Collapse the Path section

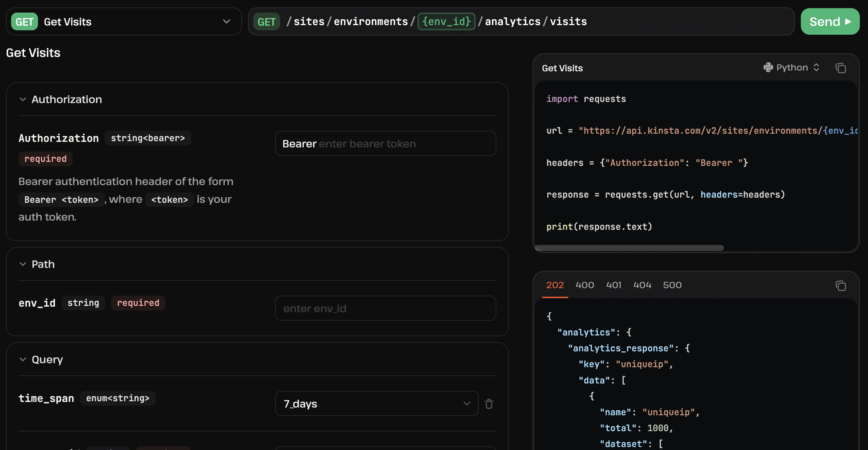(x=23, y=264)
